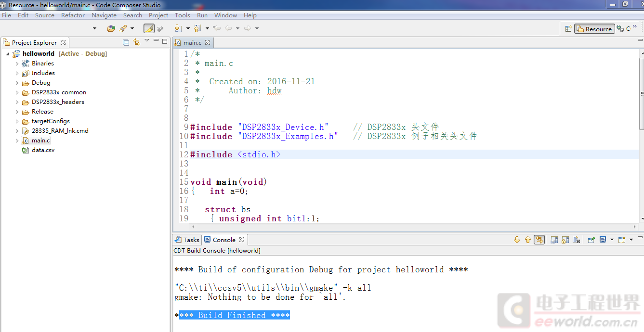This screenshot has width=644, height=332.
Task: Open the Refactor menu
Action: tap(73, 15)
